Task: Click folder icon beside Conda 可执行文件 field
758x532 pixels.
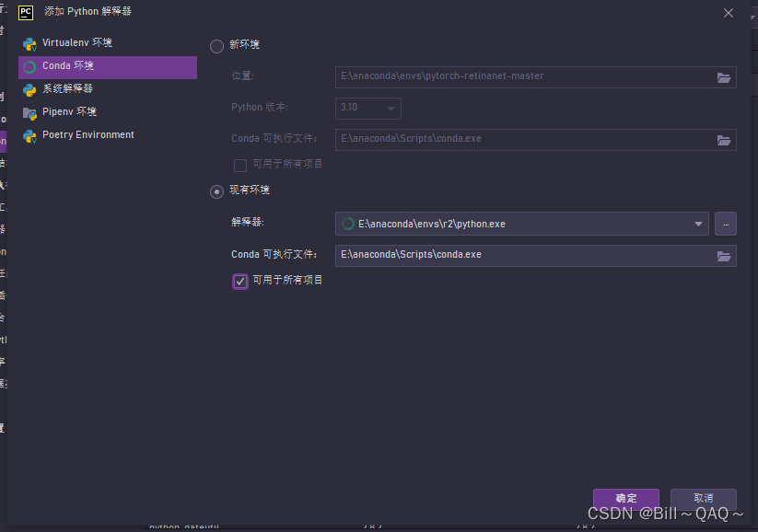Action: [x=724, y=140]
